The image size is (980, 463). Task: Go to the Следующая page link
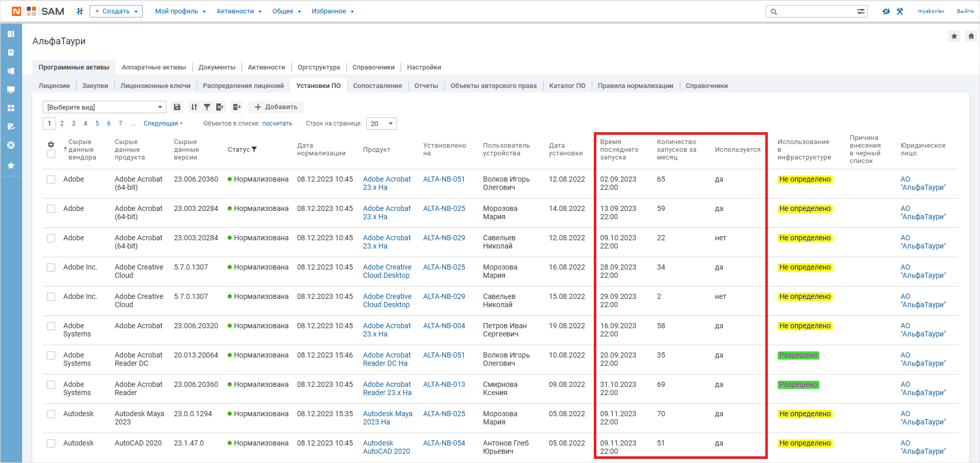coord(163,123)
